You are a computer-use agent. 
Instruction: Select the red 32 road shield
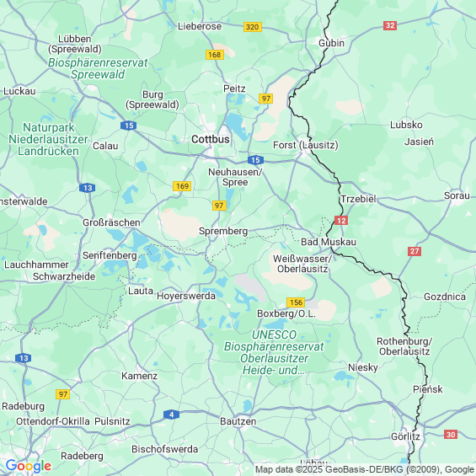coord(390,25)
